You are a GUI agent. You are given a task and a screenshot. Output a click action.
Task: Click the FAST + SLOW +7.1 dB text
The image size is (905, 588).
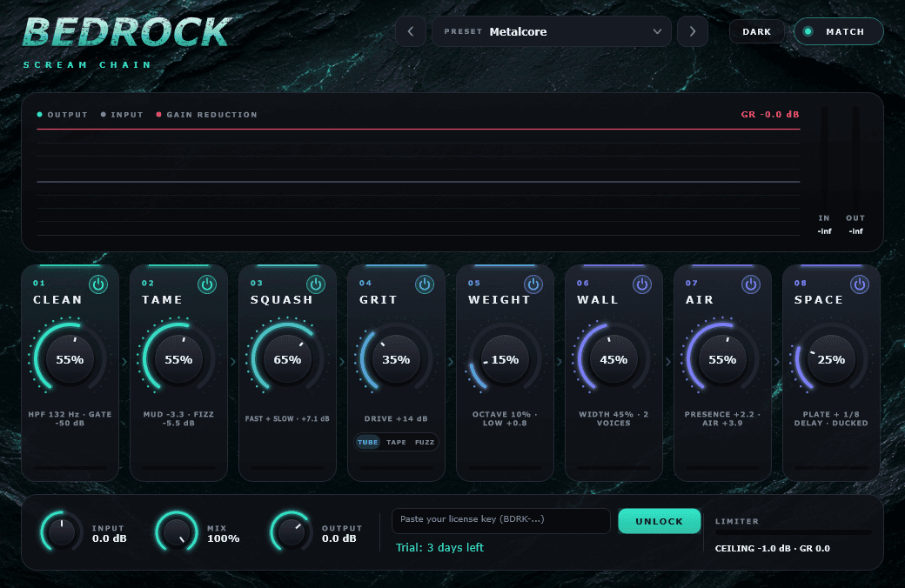(287, 418)
